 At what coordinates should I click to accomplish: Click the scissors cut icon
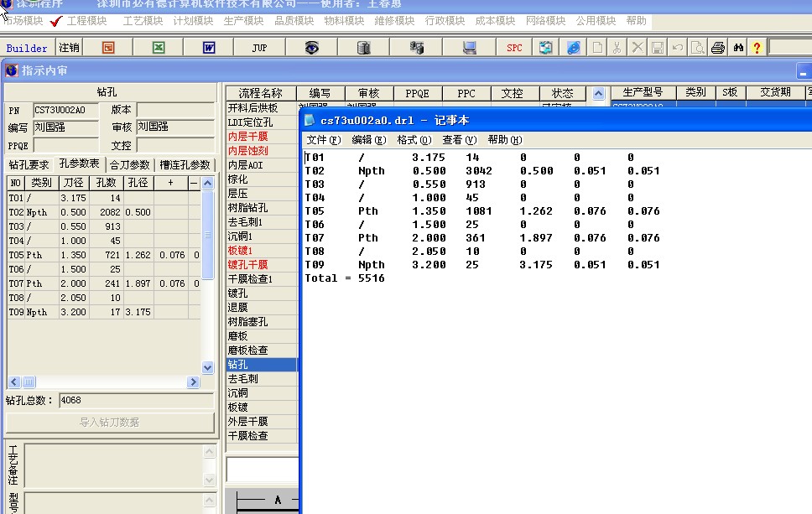pyautogui.click(x=617, y=48)
